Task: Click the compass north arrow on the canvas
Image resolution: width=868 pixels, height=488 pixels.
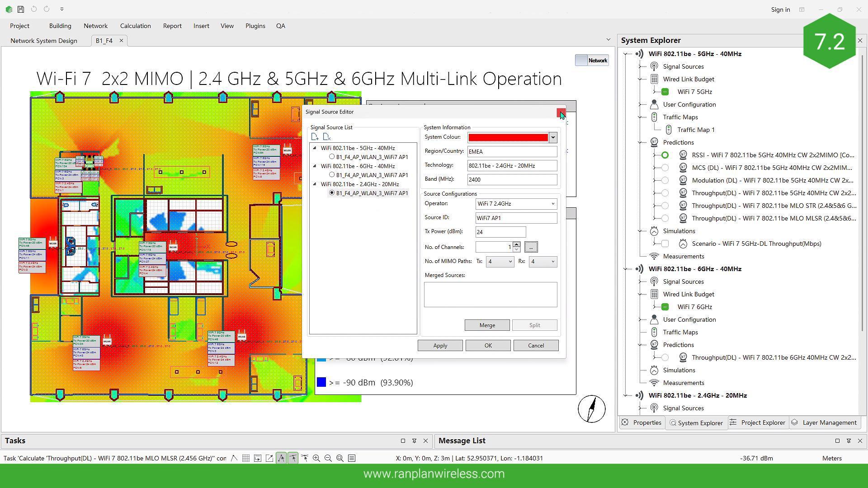Action: 592,409
